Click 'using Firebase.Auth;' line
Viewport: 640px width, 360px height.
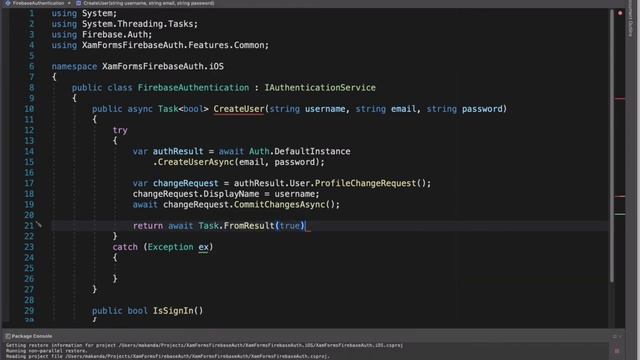click(102, 35)
